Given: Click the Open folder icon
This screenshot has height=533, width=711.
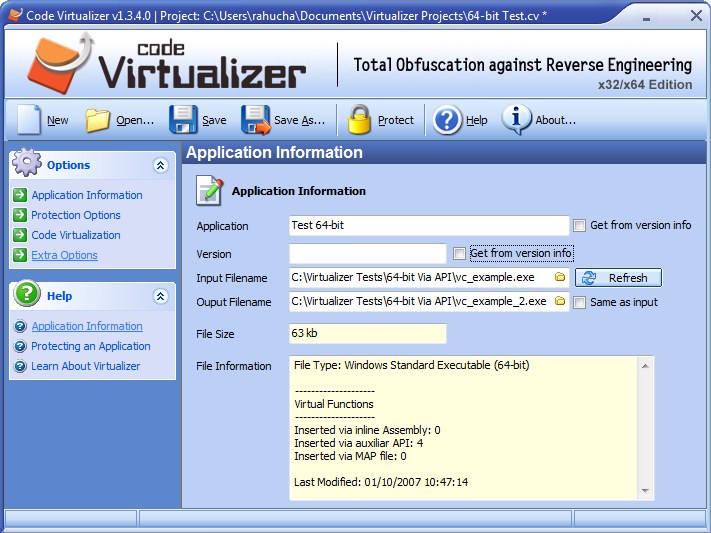Looking at the screenshot, I should point(97,120).
